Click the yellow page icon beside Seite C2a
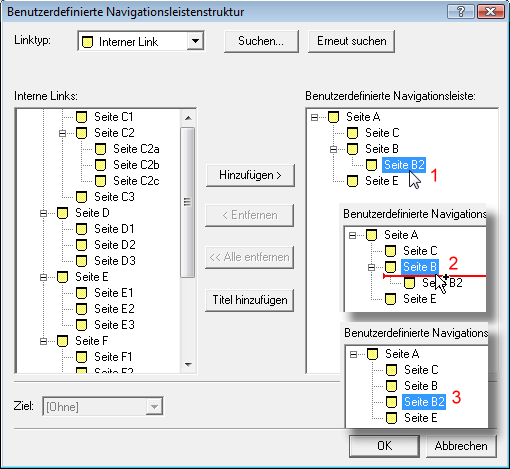The height and width of the screenshot is (469, 510). tap(100, 149)
